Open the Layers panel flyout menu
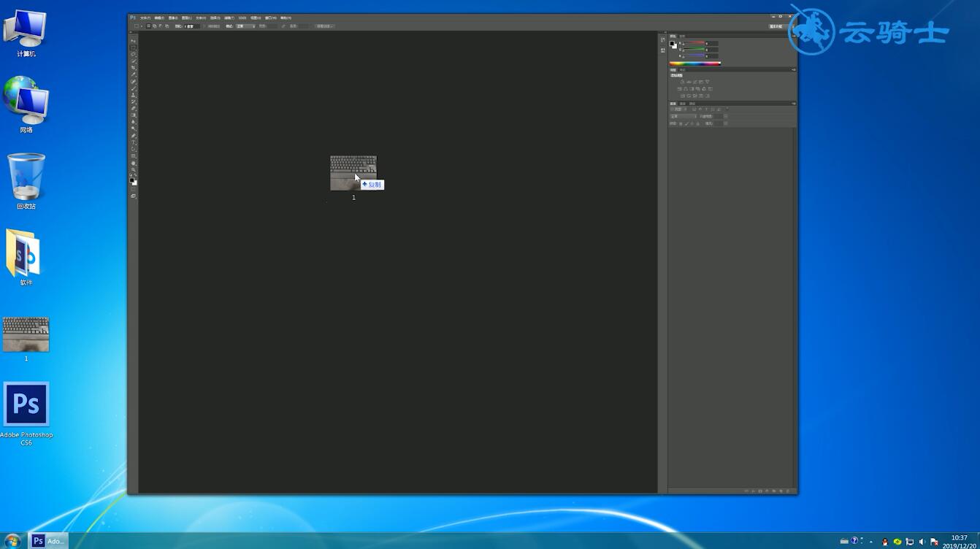Image resolution: width=980 pixels, height=549 pixels. pos(794,104)
